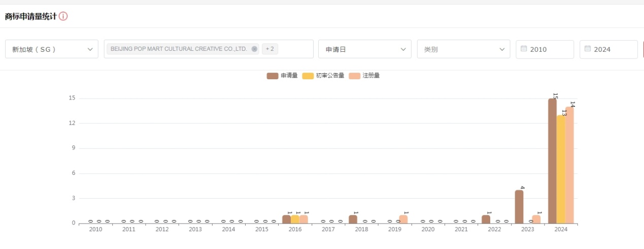Viewport: 644px width, 249px height.
Task: Click the info icon beside 商标申请量统计
Action: tap(63, 16)
